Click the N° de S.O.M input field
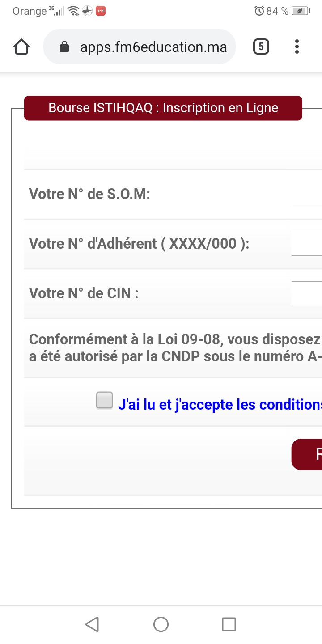The height and width of the screenshot is (644, 322). click(x=307, y=195)
